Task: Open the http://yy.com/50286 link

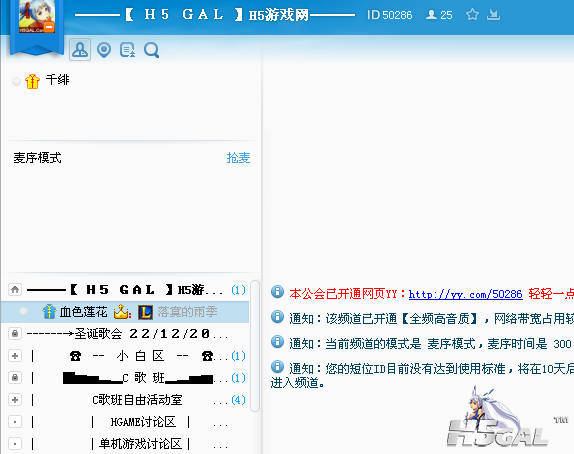Action: coord(465,294)
